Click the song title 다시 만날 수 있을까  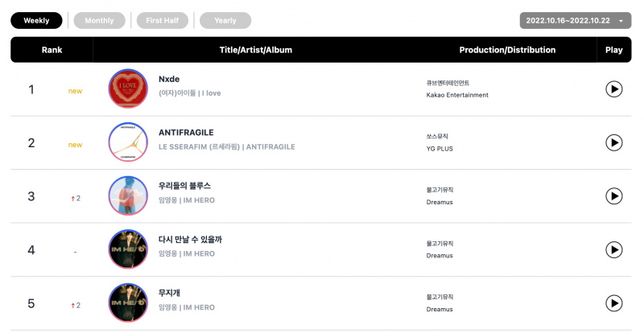click(x=190, y=240)
